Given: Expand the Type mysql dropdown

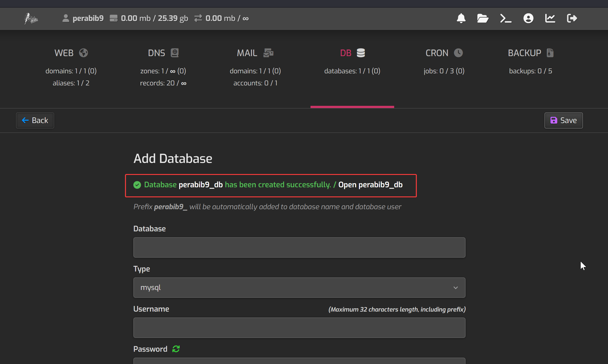Looking at the screenshot, I should 299,287.
